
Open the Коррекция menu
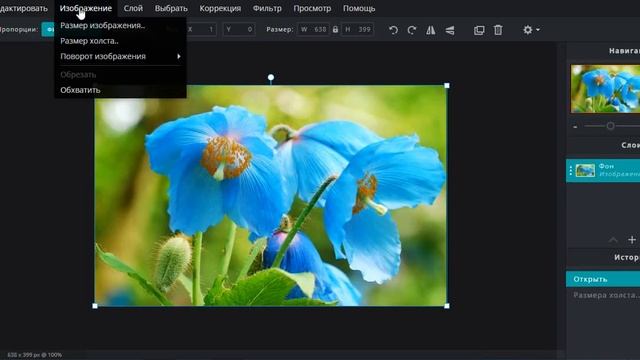click(220, 8)
